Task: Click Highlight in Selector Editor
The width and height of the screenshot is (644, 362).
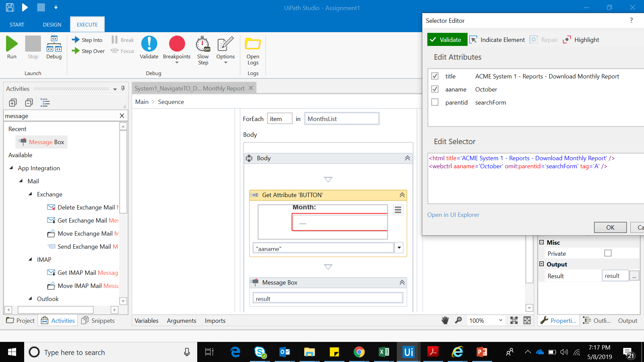Action: [x=581, y=40]
